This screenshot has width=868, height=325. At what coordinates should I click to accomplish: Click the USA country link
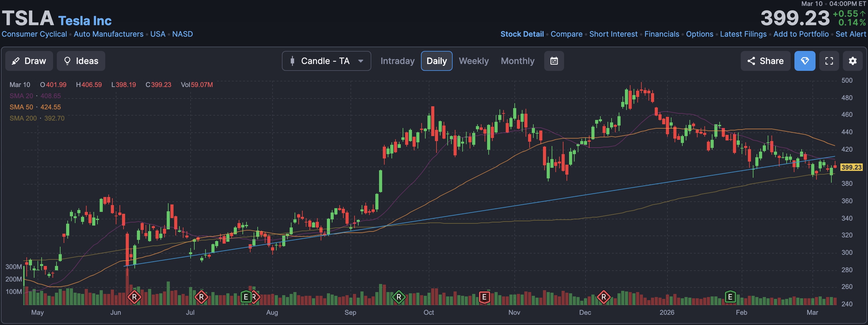pyautogui.click(x=158, y=34)
